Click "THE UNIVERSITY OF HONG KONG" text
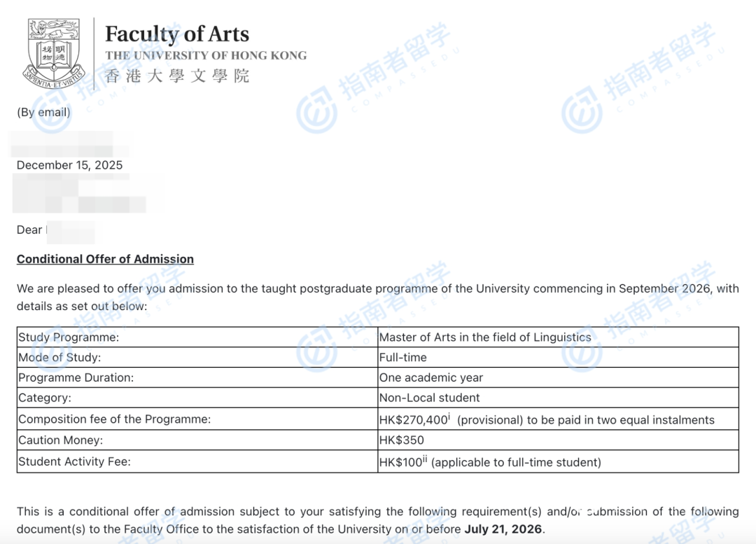 click(206, 55)
